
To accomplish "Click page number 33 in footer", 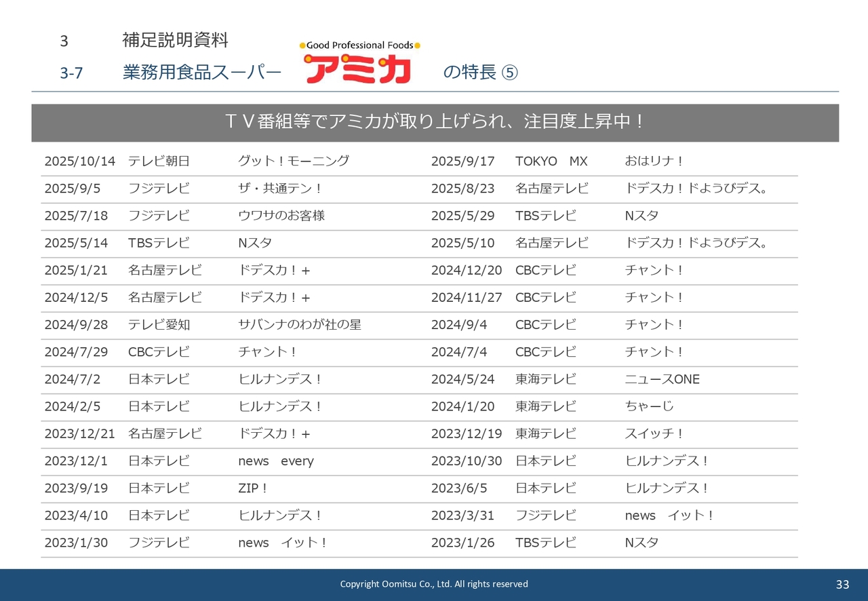I will point(842,585).
